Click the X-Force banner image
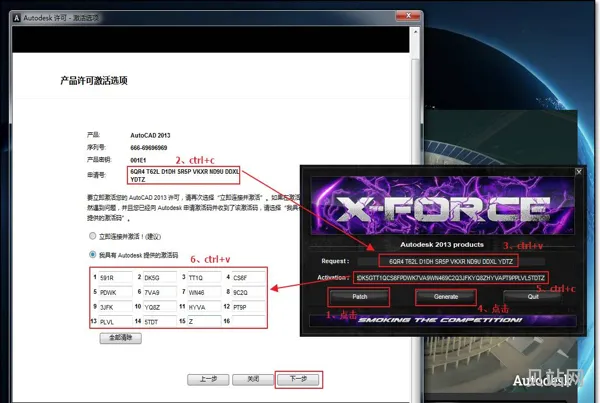Screen dimensions: 600x403 442,206
